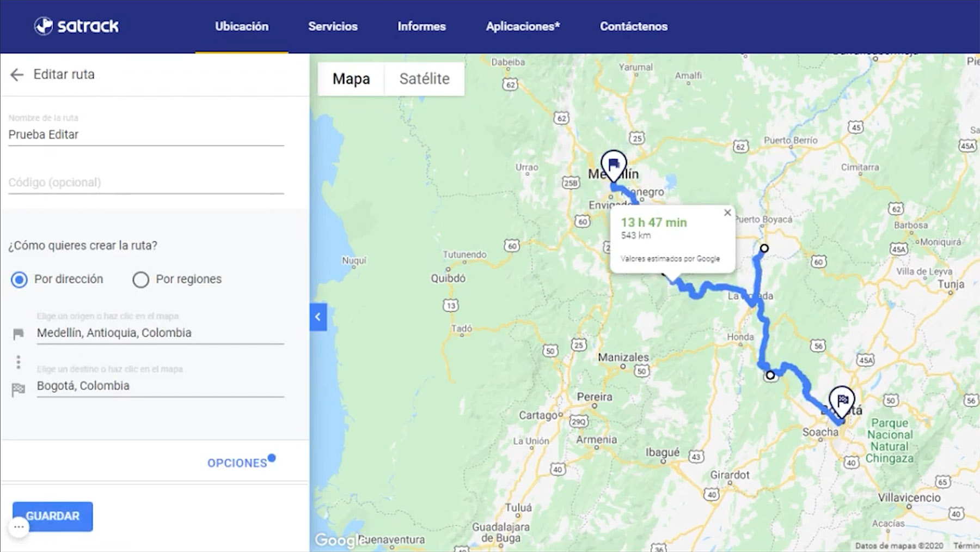Click the Ibagué city label on map
Image resolution: width=980 pixels, height=552 pixels.
coord(663,452)
